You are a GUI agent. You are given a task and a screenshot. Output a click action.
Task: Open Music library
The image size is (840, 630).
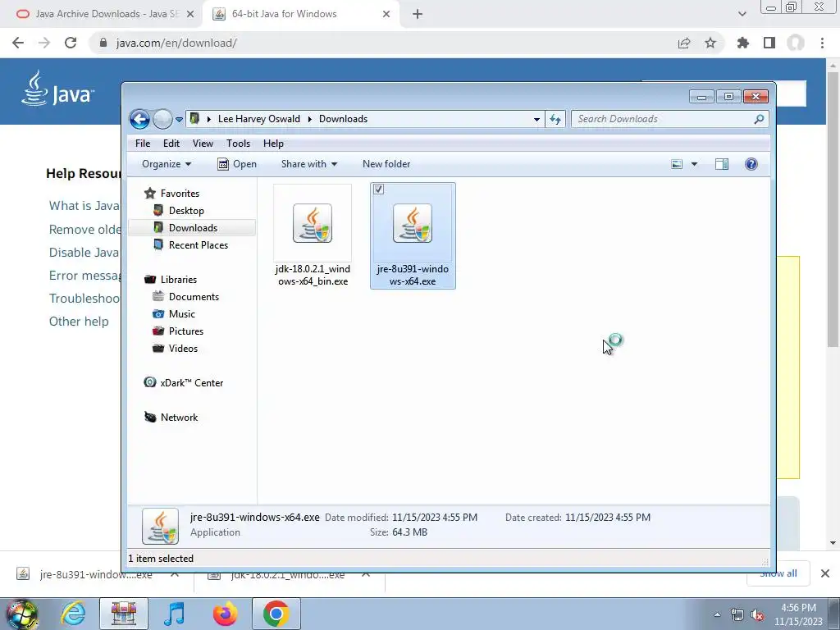click(x=181, y=314)
